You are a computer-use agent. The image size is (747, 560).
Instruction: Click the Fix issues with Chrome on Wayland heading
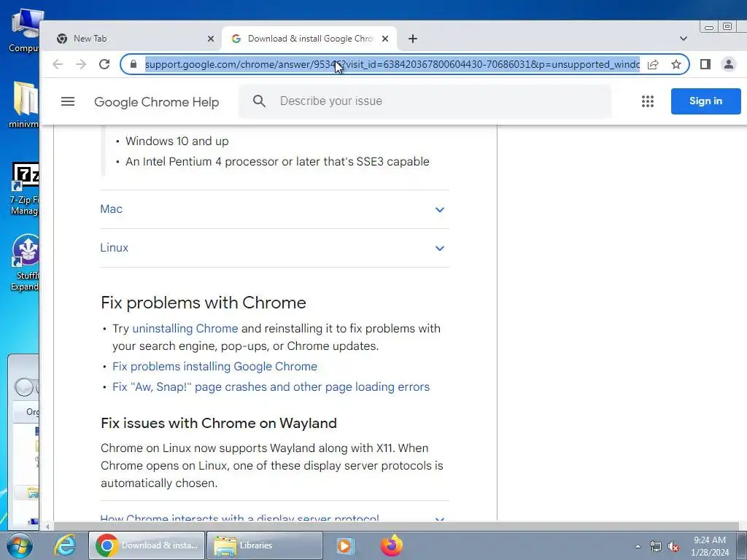219,424
